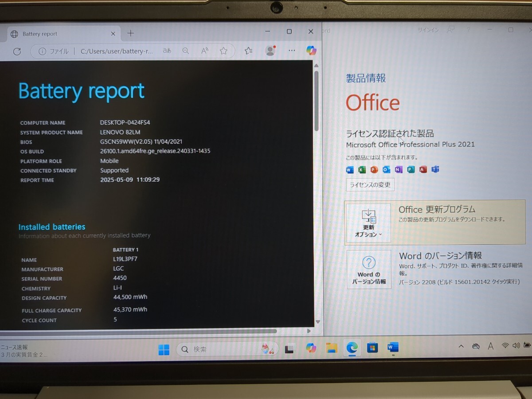Click the 44,500 mWh design capacity value
The image size is (532, 399).
click(130, 297)
